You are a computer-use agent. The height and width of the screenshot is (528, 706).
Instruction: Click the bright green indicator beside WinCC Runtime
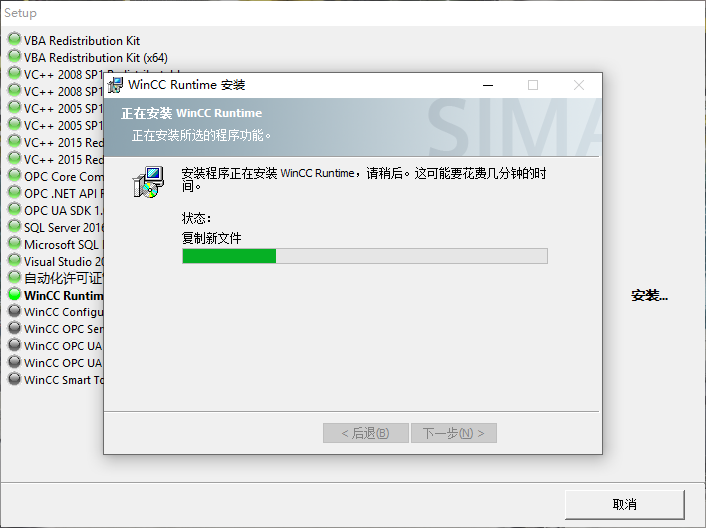14,294
